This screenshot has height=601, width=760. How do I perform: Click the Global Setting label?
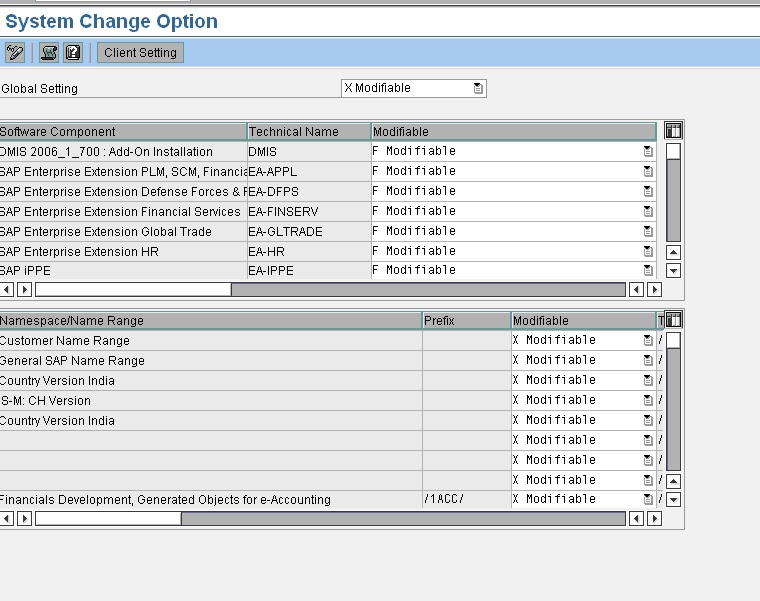pyautogui.click(x=39, y=89)
